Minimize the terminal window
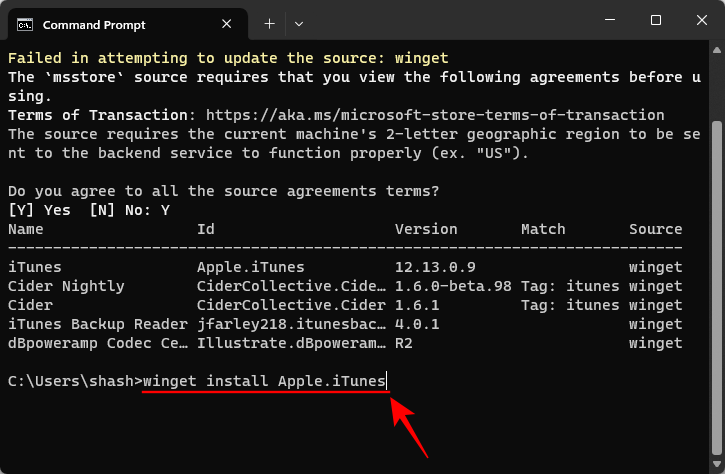This screenshot has height=474, width=725. coord(609,21)
